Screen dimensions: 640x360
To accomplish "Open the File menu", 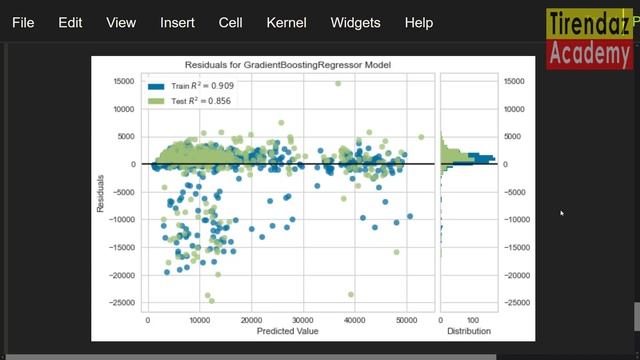I will pos(23,23).
